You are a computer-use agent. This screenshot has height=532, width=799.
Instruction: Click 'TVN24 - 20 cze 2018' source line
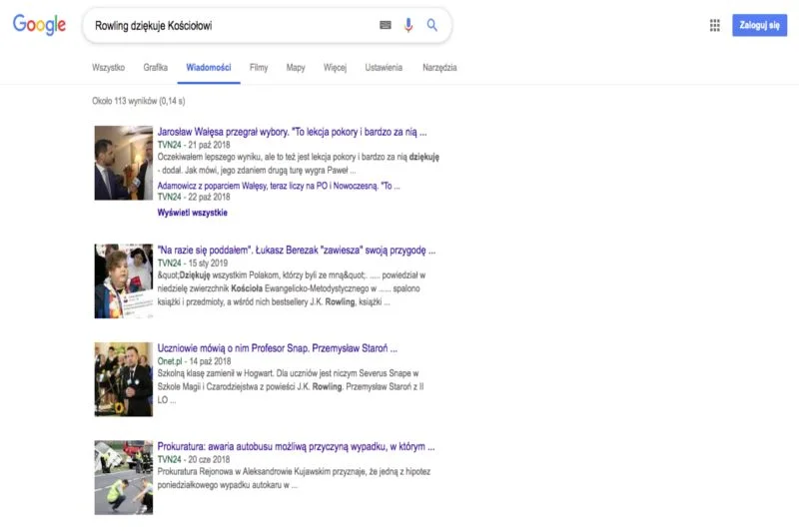click(194, 460)
